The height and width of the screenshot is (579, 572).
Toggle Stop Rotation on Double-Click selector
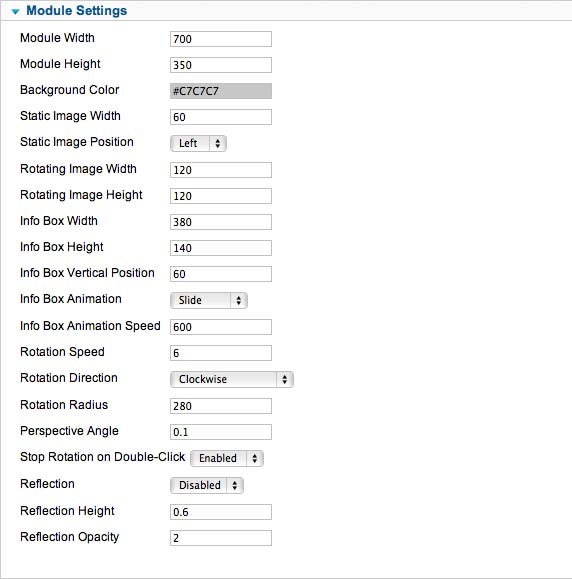tap(227, 458)
